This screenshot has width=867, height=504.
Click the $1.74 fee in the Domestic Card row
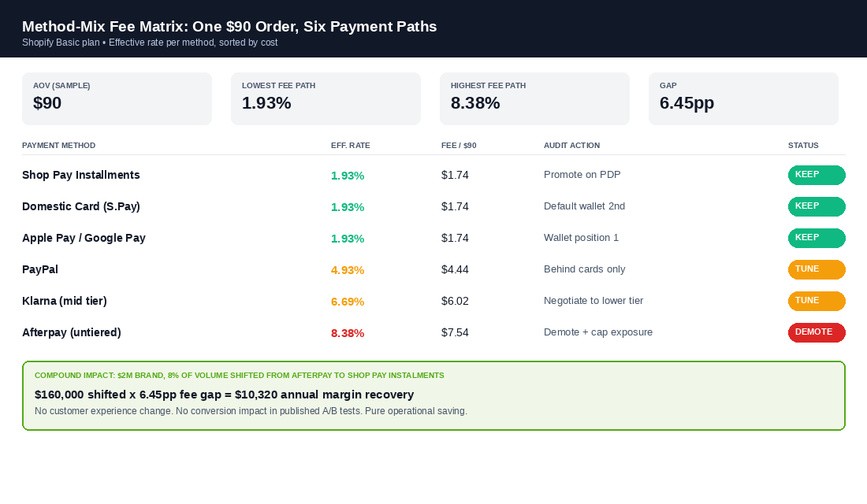(455, 206)
